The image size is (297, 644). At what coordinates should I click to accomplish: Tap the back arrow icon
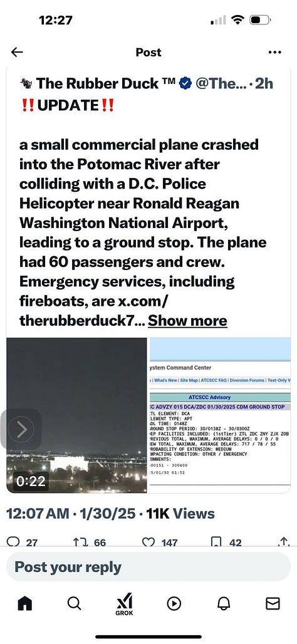tap(17, 52)
